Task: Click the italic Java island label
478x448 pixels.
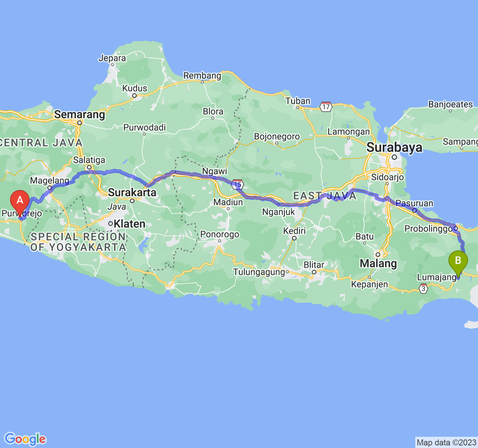Action: 117,206
